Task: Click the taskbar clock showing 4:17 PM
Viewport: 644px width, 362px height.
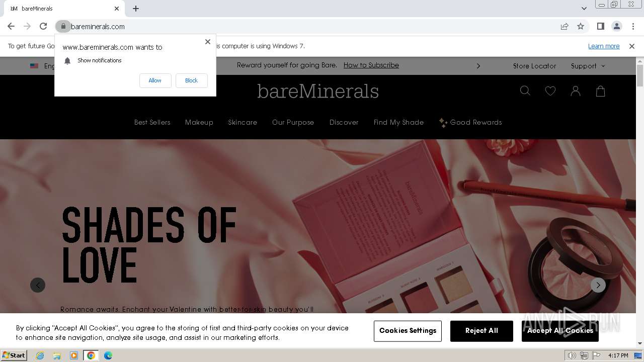Action: pos(618,355)
